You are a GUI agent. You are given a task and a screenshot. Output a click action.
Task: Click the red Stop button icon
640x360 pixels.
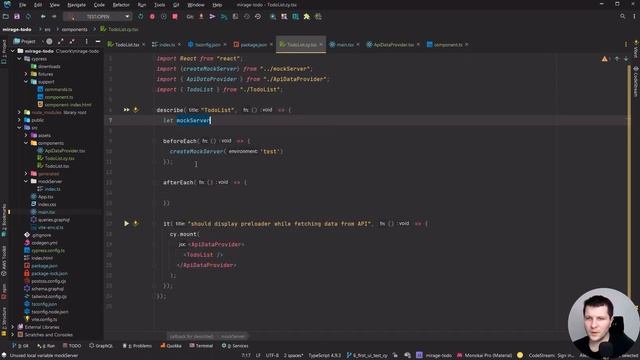[175, 17]
